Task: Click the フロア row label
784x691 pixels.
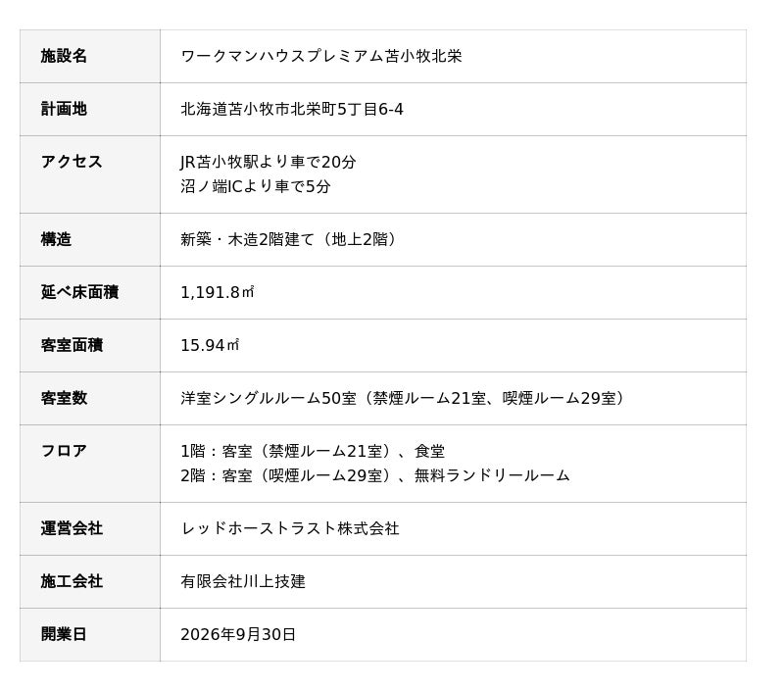Action: 64,451
